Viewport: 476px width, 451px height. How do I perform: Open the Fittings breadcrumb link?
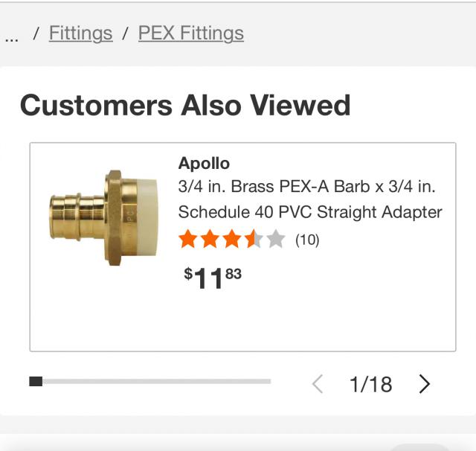click(80, 33)
